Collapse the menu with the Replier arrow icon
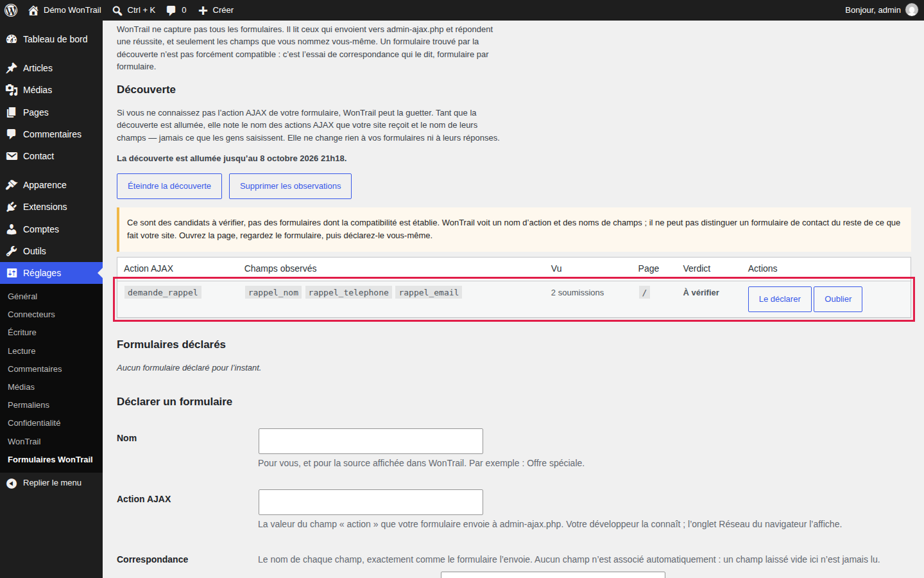 click(x=12, y=483)
